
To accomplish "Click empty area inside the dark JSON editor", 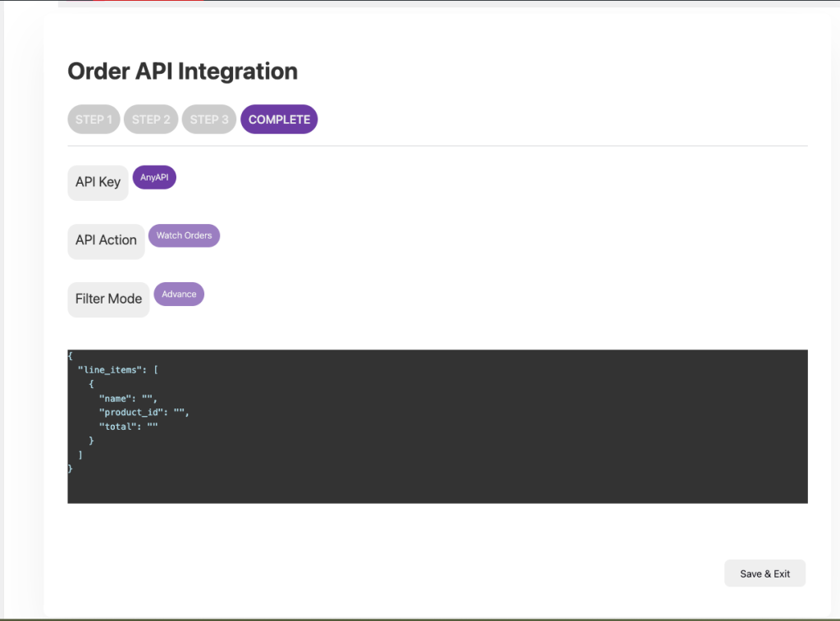I will click(x=492, y=427).
